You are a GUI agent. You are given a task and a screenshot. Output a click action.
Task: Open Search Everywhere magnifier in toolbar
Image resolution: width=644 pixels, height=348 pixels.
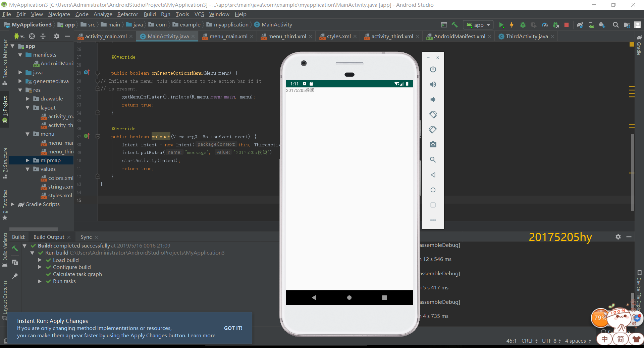pyautogui.click(x=615, y=25)
